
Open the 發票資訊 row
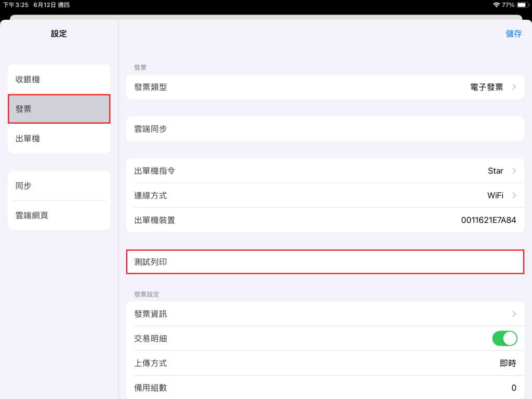[x=325, y=314]
